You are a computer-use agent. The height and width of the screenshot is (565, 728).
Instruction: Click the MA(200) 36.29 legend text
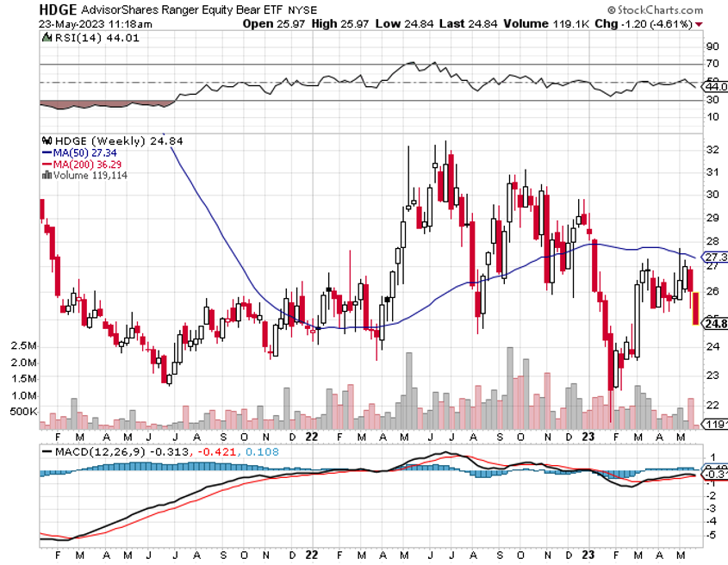[x=87, y=165]
